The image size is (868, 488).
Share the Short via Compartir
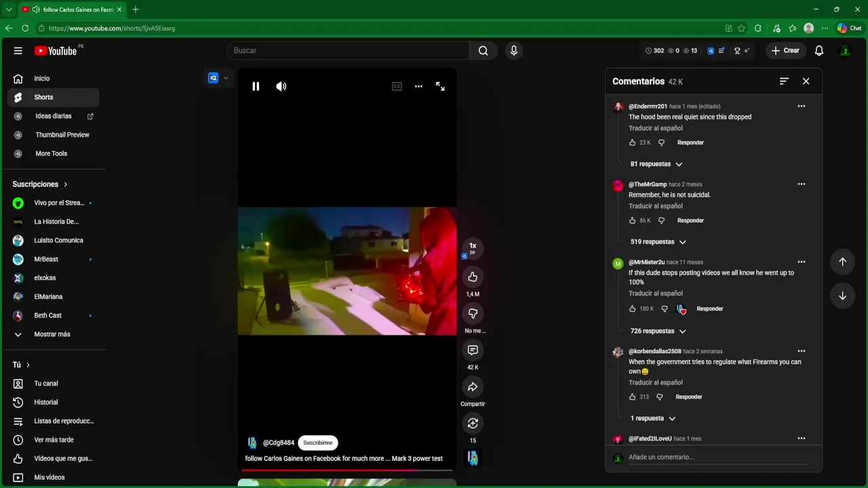pyautogui.click(x=473, y=387)
